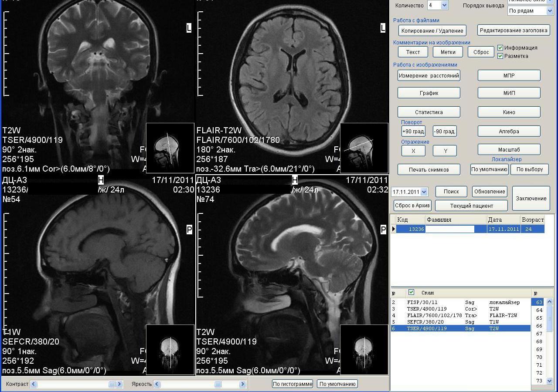Click the Обновление button
The image size is (558, 392).
(490, 192)
